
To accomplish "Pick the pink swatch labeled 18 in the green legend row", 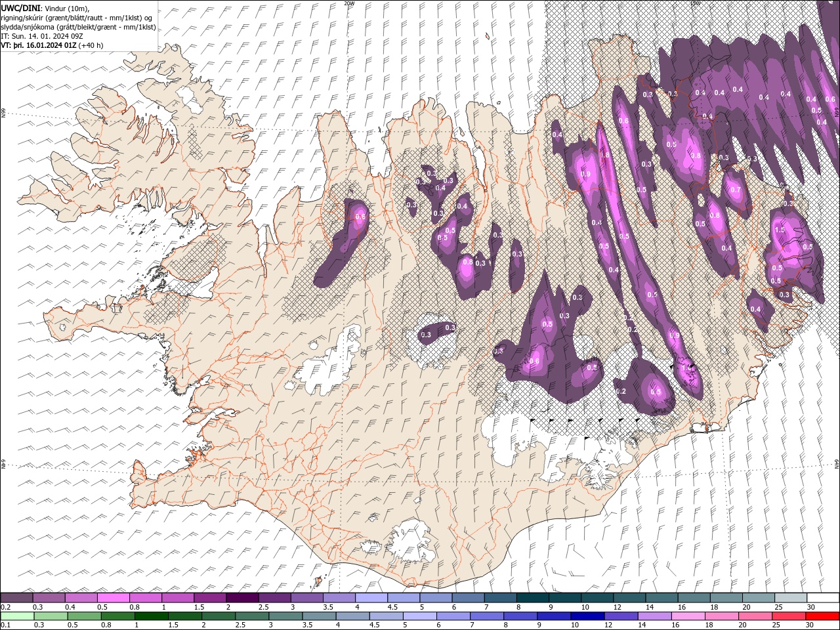I will 721,616.
